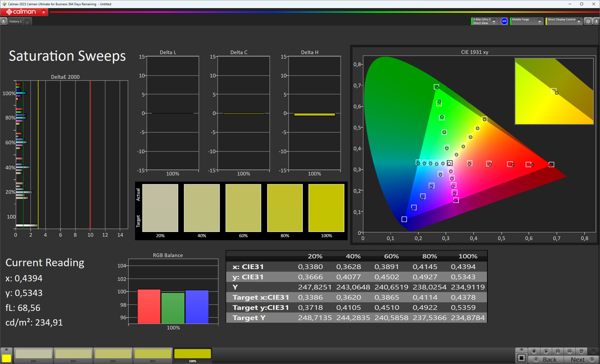Screen dimensions: 600x364
Task: Click the stop measurement icon
Action: 534,351
